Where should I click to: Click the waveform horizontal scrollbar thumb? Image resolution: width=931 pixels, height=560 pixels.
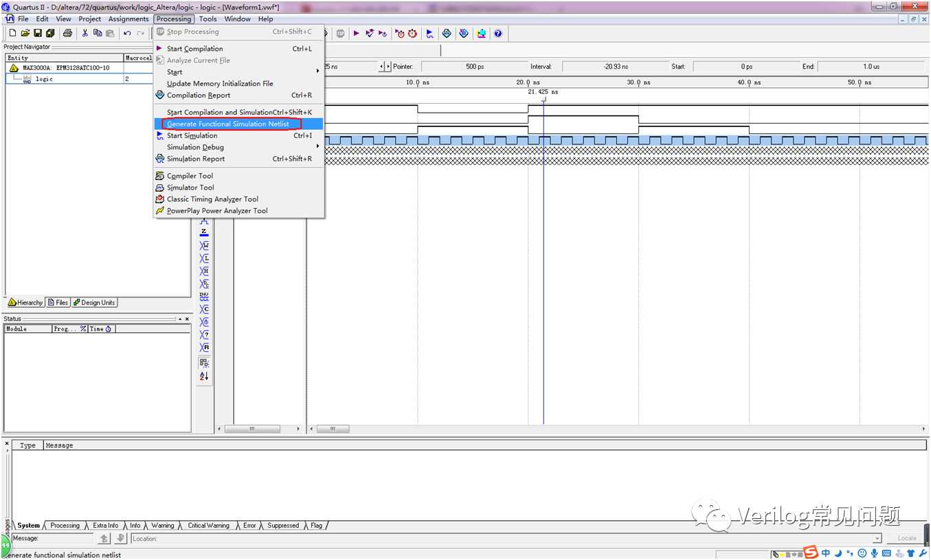(333, 429)
